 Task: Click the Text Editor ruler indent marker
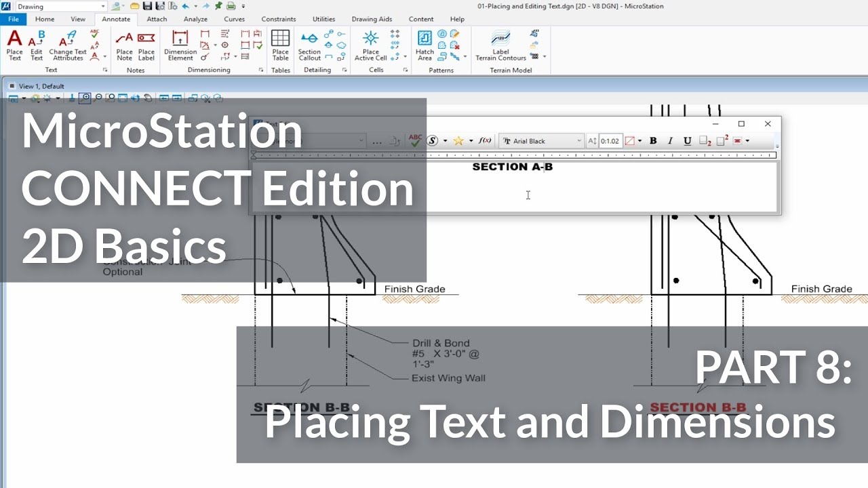254,155
